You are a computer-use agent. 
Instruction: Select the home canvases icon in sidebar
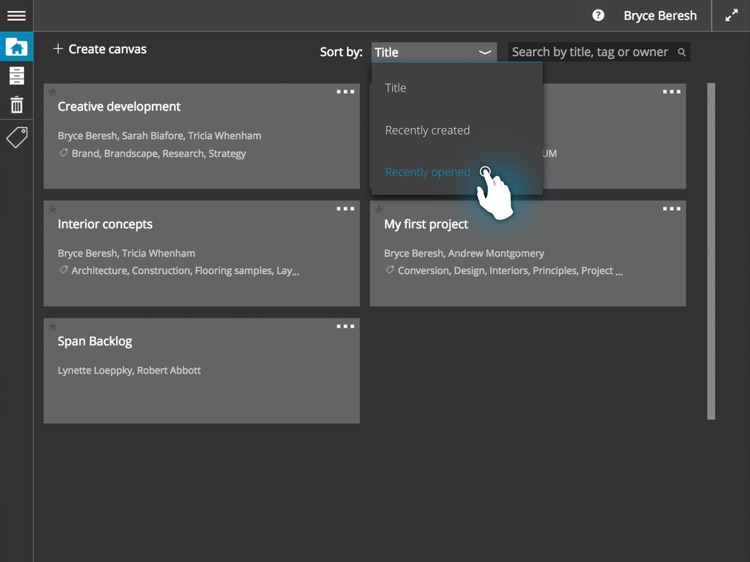[16, 47]
